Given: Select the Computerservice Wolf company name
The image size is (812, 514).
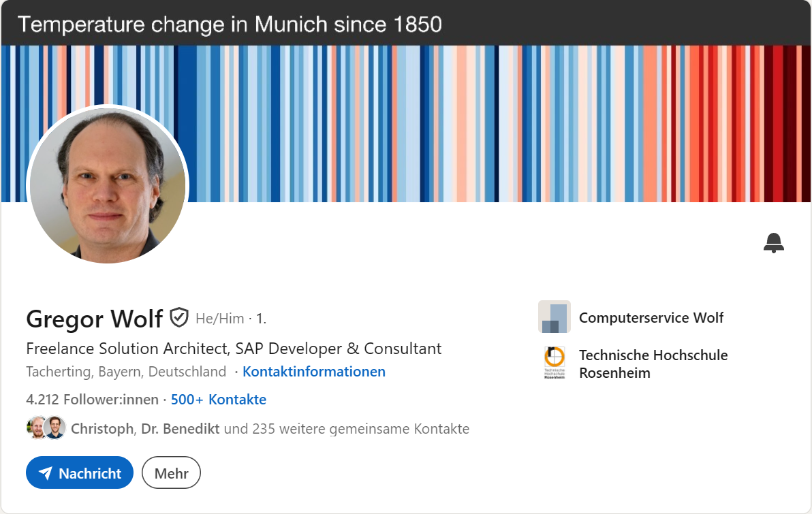Looking at the screenshot, I should 651,317.
